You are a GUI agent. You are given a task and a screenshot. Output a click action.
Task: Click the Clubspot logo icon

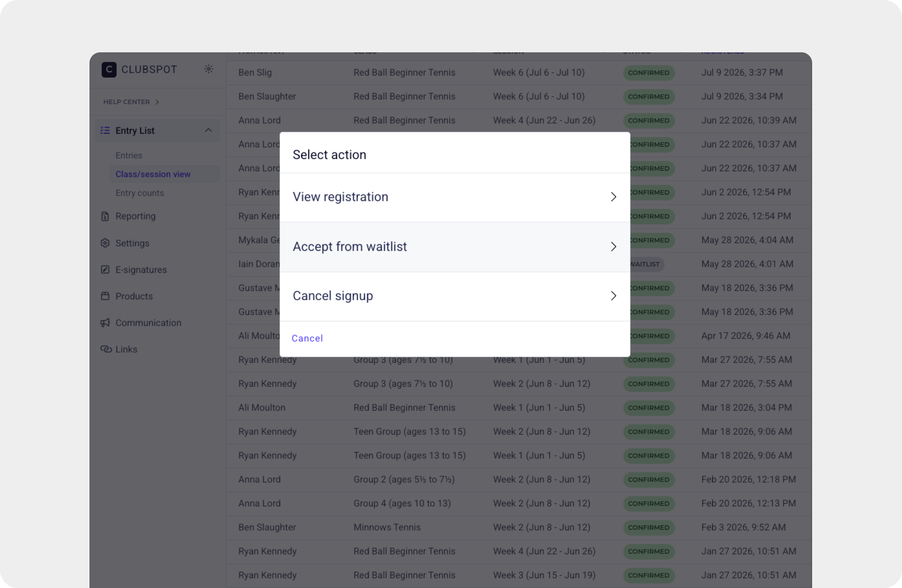click(x=109, y=69)
